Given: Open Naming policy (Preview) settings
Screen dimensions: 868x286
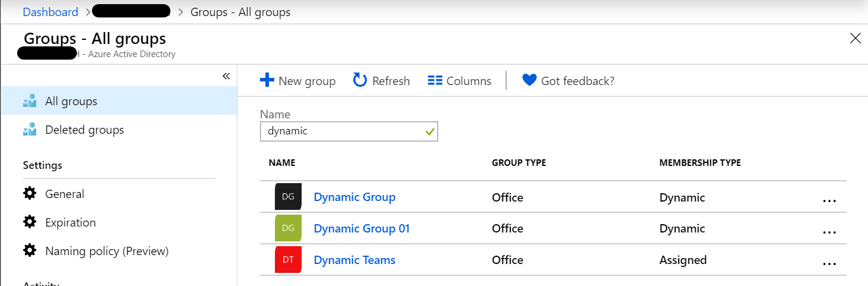Looking at the screenshot, I should point(106,251).
